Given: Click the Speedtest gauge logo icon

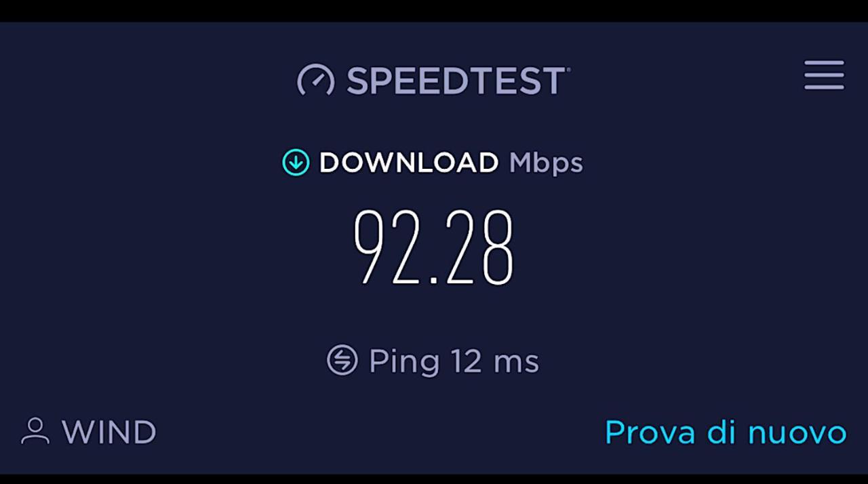Looking at the screenshot, I should click(316, 80).
